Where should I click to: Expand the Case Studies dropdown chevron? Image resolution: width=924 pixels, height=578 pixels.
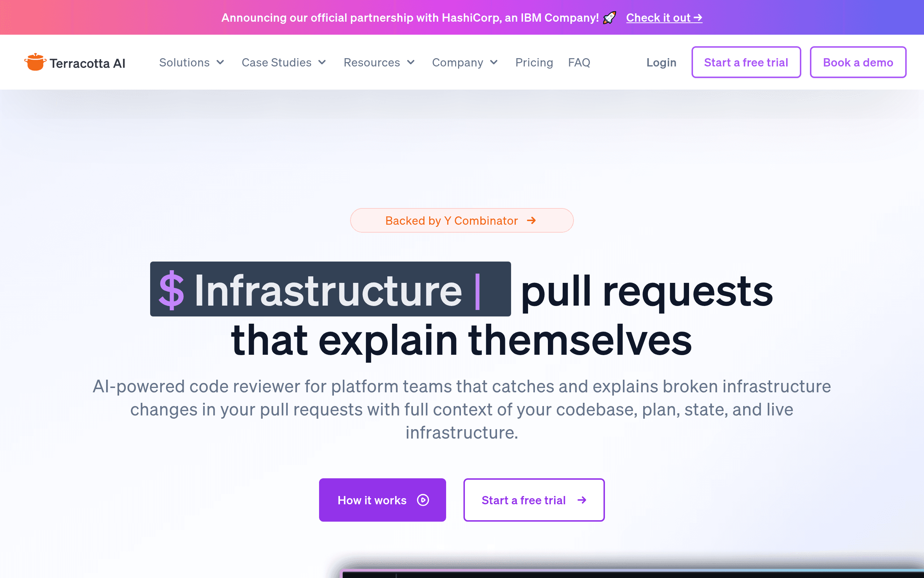322,62
